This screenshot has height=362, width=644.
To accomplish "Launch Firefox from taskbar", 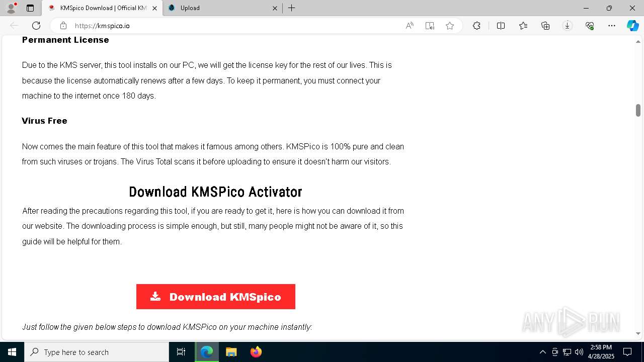I will (x=256, y=352).
